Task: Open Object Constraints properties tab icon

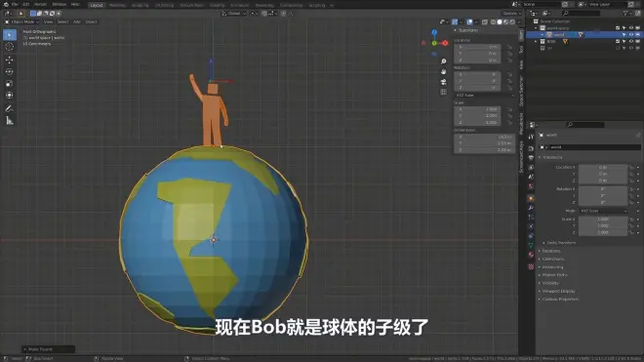Action: click(x=531, y=236)
